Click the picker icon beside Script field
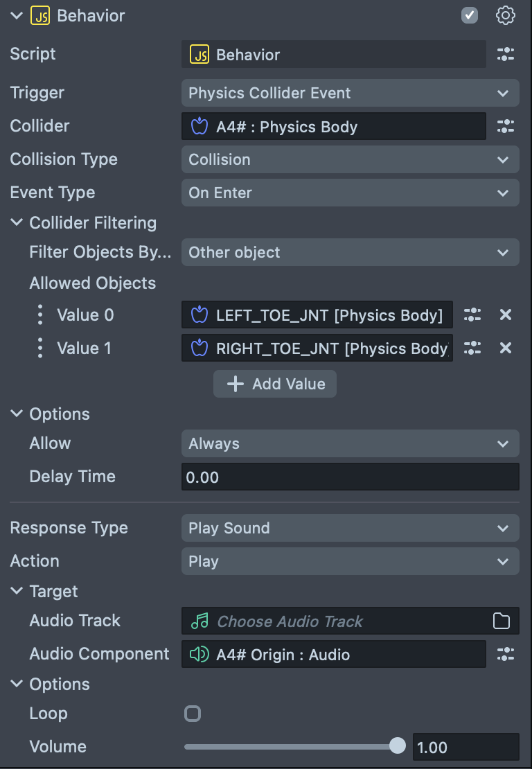Viewport: 532px width, 769px height. pyautogui.click(x=506, y=54)
